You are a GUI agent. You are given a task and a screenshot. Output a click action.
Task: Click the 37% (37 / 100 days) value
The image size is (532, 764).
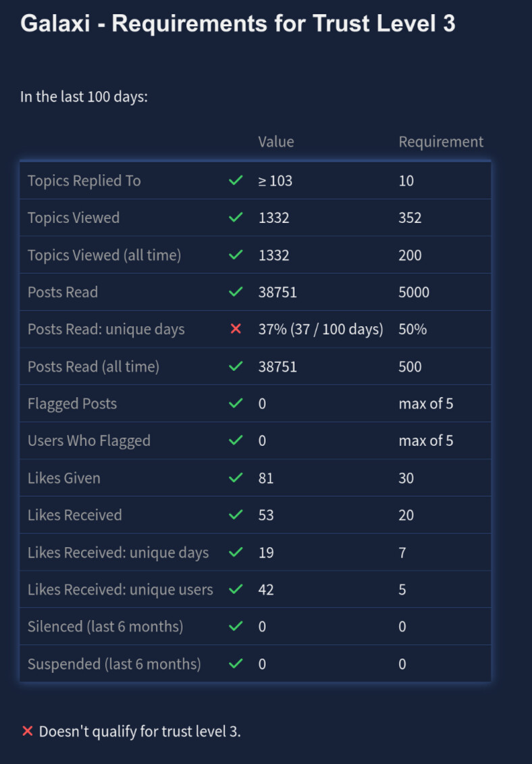coord(321,330)
